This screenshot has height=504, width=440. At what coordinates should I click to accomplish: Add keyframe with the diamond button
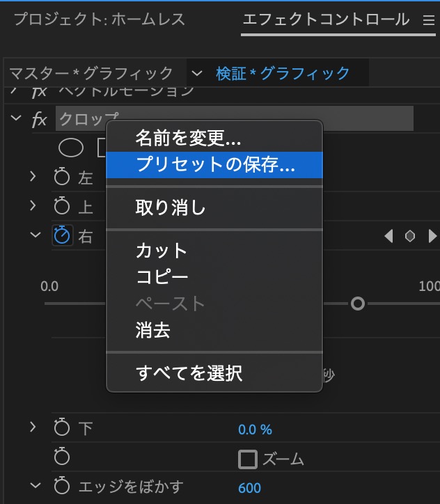coord(410,236)
